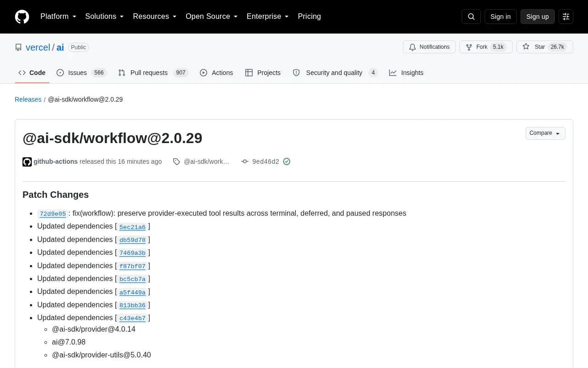Image resolution: width=588 pixels, height=368 pixels.
Task: Open the Pricing page
Action: (x=309, y=17)
